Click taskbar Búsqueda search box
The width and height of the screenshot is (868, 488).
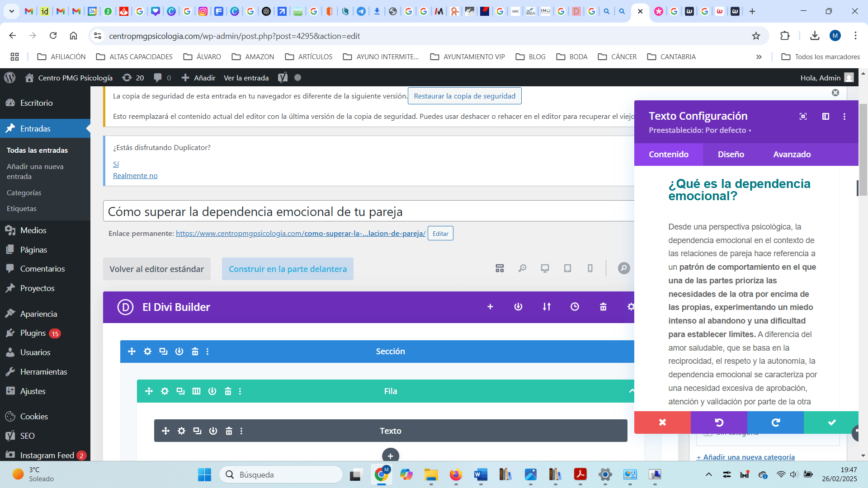coord(281,474)
